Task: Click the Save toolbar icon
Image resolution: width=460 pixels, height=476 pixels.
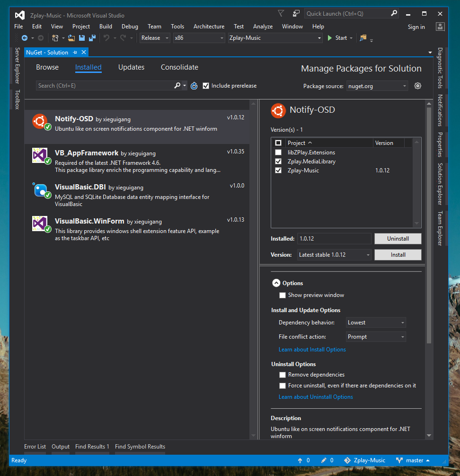Action: (82, 38)
